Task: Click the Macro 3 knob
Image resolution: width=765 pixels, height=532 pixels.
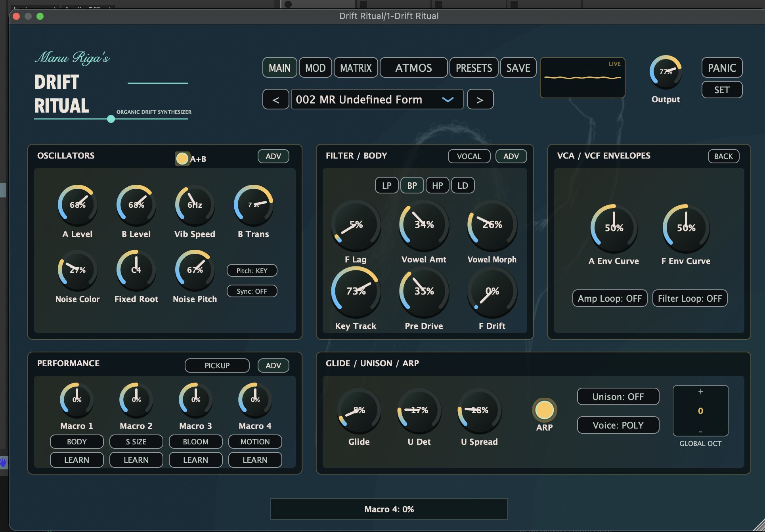Action: [x=196, y=400]
